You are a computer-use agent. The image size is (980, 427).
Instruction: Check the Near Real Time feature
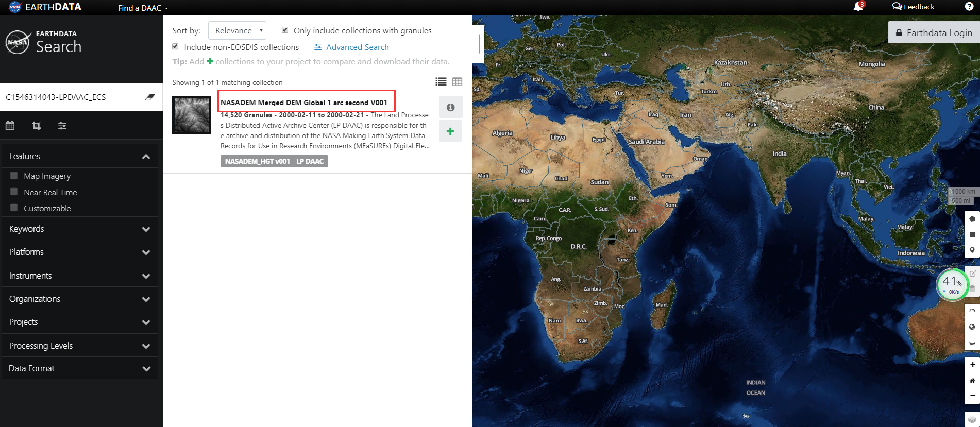click(x=14, y=192)
